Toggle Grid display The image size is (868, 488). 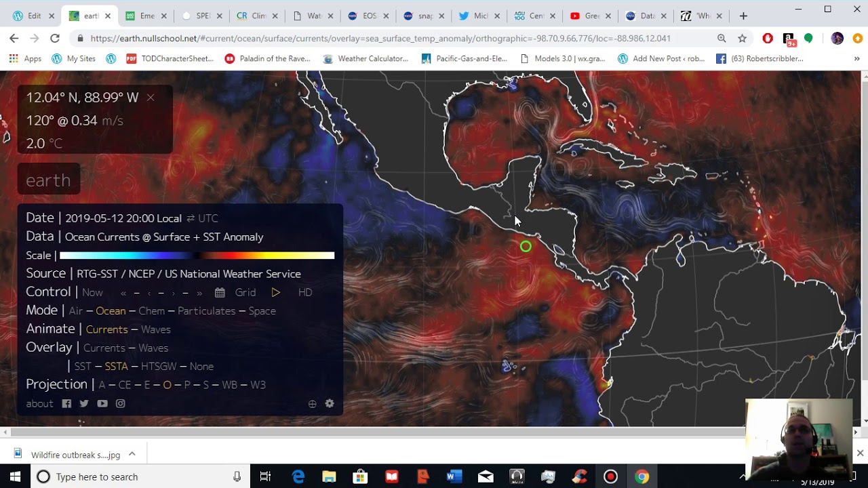coord(245,293)
